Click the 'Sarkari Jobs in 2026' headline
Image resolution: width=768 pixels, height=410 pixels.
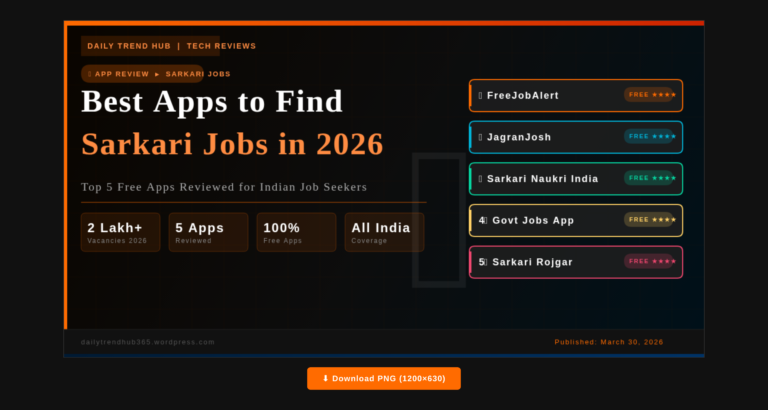232,144
